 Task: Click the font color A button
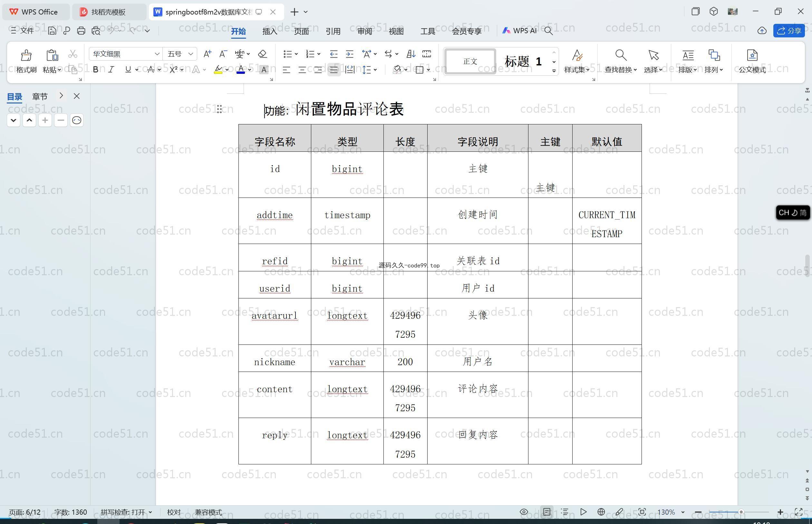(x=240, y=70)
